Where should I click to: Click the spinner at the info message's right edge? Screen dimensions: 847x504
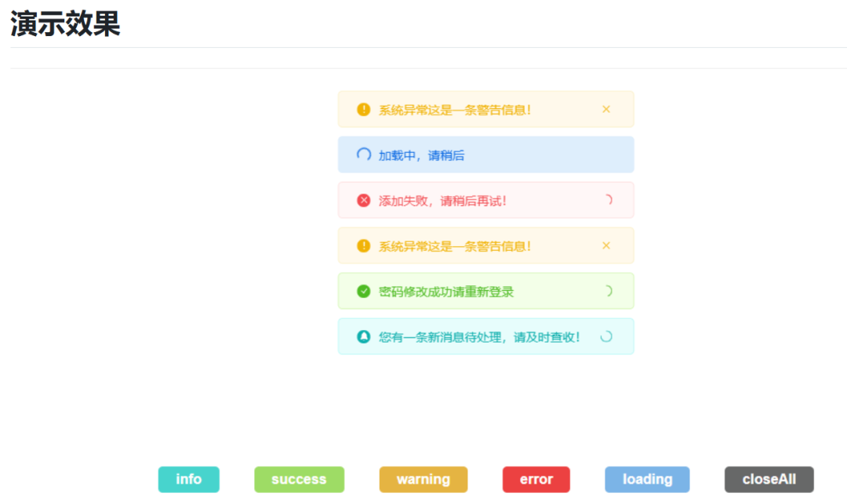coord(605,336)
